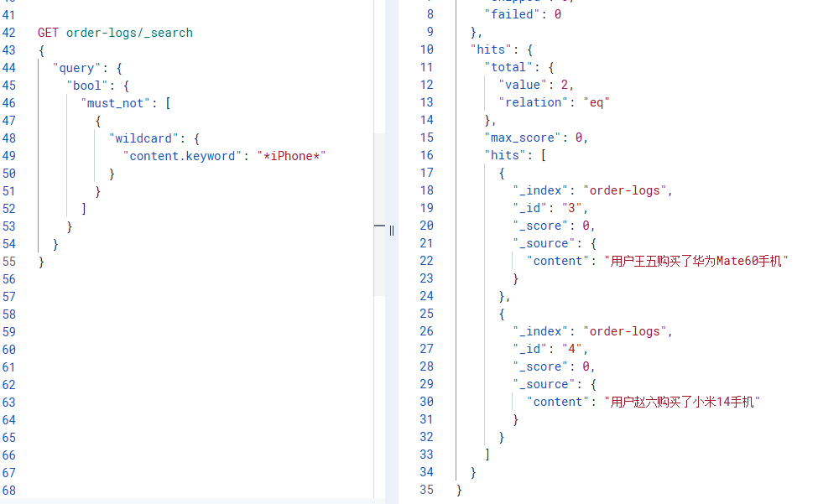Click the "*iPhone*" wildcard value

pyautogui.click(x=291, y=156)
